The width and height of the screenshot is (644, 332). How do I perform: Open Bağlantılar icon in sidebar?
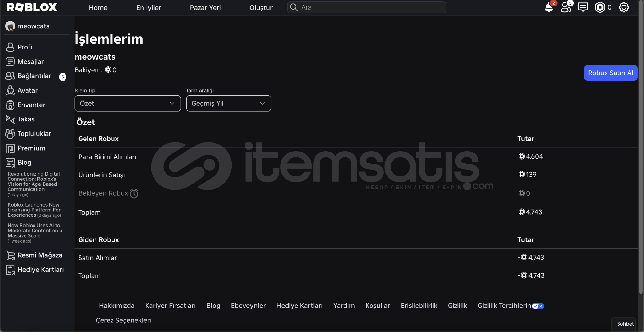pos(10,76)
